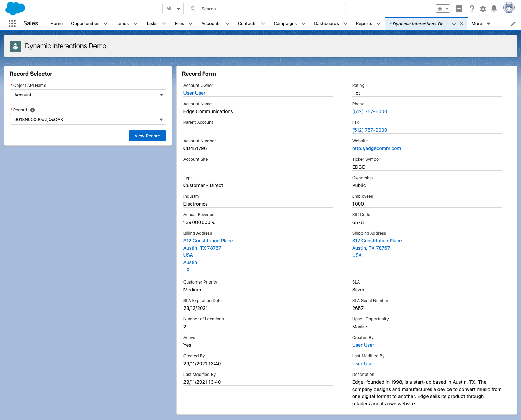Open the App Launcher grid icon
Image resolution: width=521 pixels, height=420 pixels.
[12, 23]
